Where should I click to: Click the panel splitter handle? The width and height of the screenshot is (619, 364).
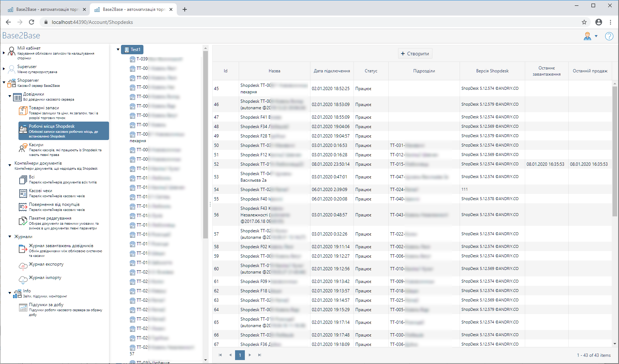[x=210, y=204]
